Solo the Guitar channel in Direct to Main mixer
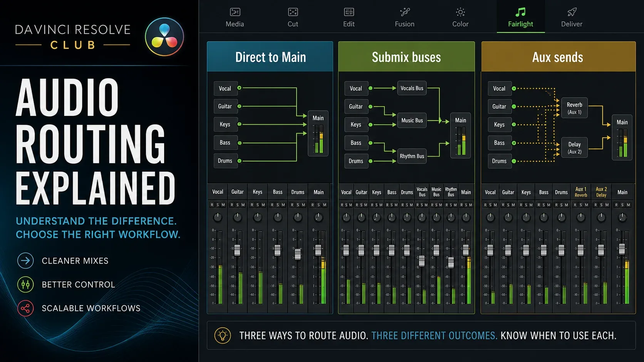644x362 pixels. pyautogui.click(x=238, y=205)
